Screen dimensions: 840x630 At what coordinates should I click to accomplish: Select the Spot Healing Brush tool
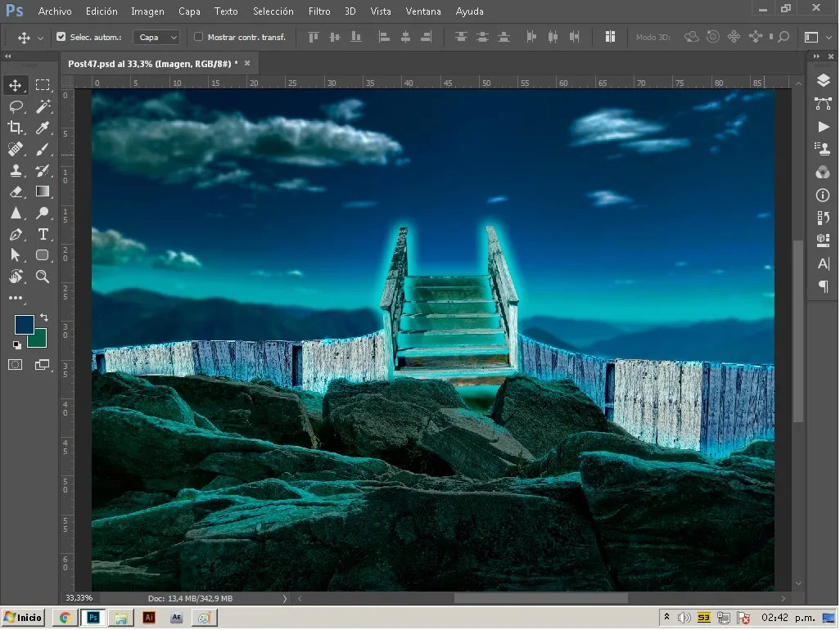(16, 149)
